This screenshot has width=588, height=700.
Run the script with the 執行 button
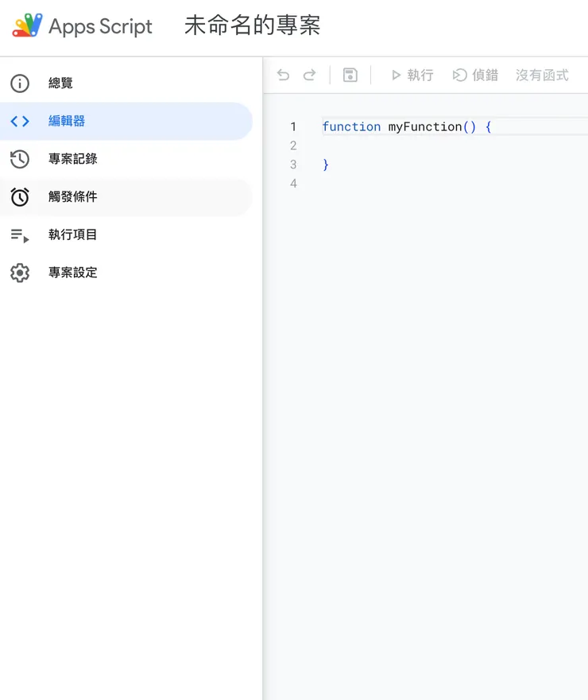coord(412,75)
